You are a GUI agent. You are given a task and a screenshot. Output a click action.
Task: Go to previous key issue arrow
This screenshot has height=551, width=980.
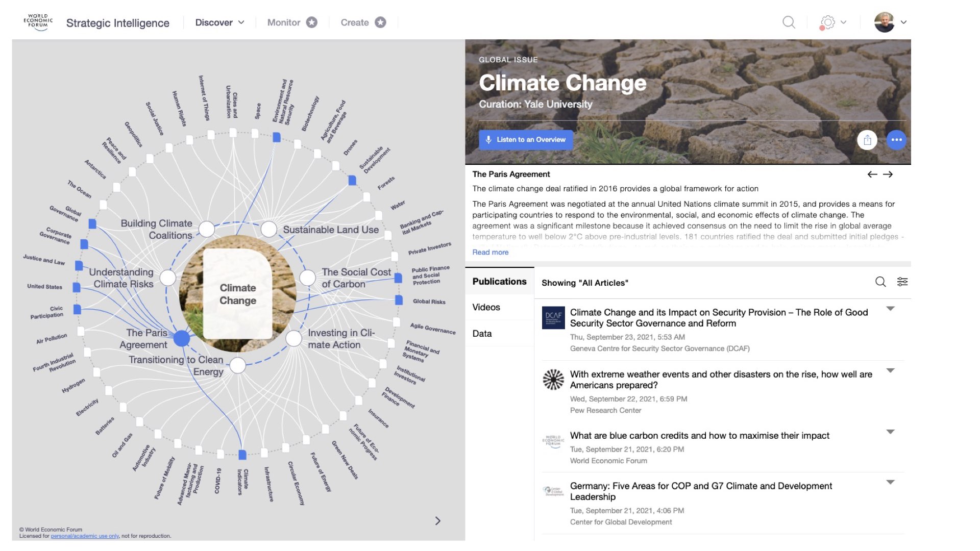[872, 174]
